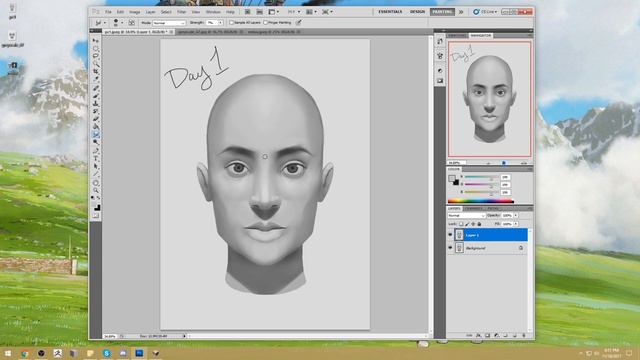This screenshot has height=360, width=640.
Task: Enable Sample All Layers checkbox
Action: [x=231, y=22]
